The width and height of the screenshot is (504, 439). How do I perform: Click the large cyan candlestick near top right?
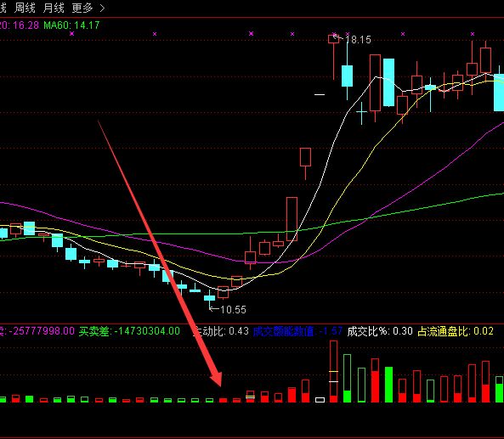[x=389, y=82]
